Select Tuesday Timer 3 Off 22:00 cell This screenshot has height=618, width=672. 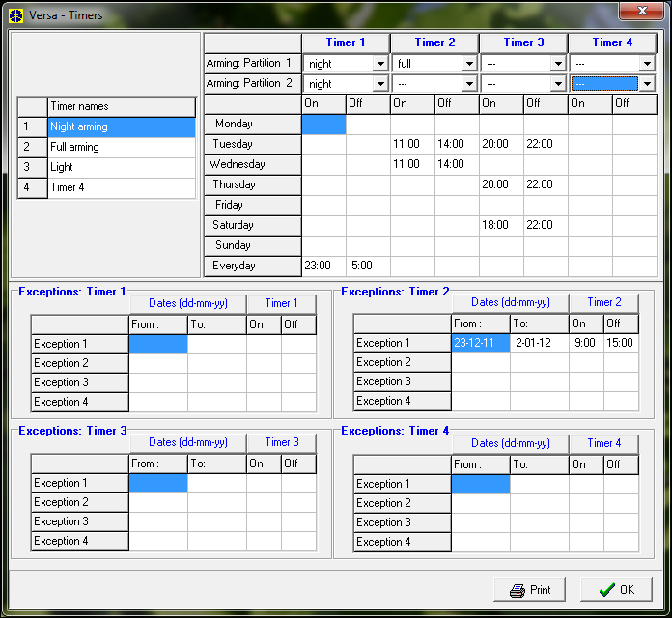pos(546,144)
